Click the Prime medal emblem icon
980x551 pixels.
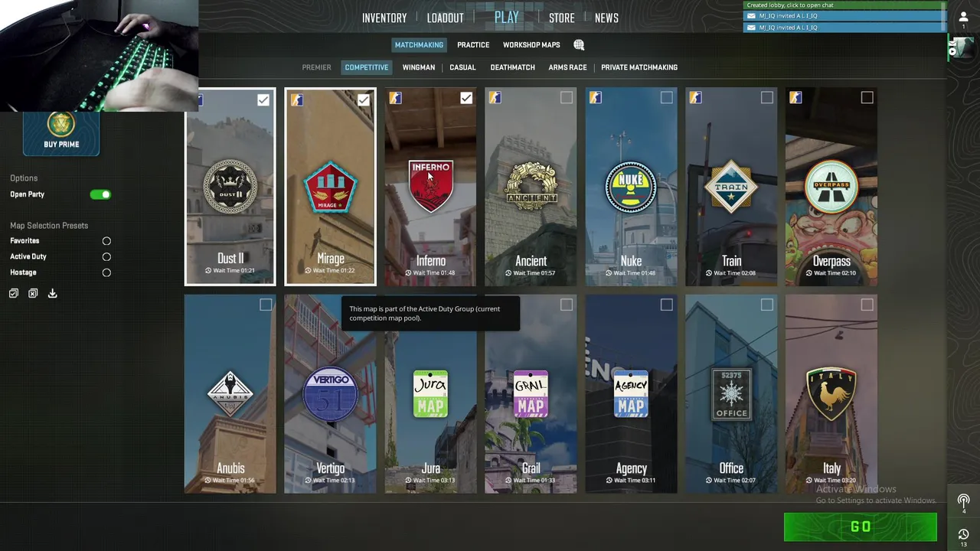(61, 124)
